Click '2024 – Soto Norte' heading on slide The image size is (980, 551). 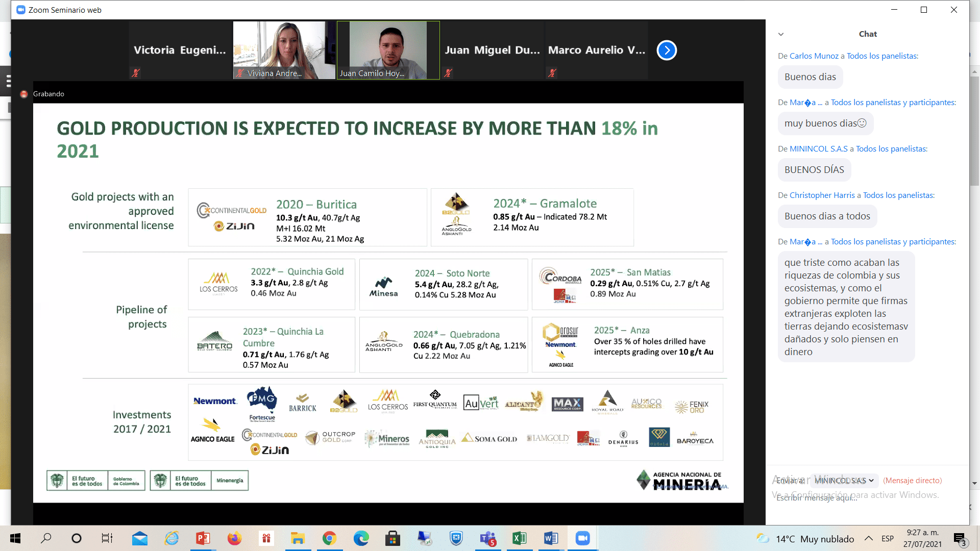point(452,273)
